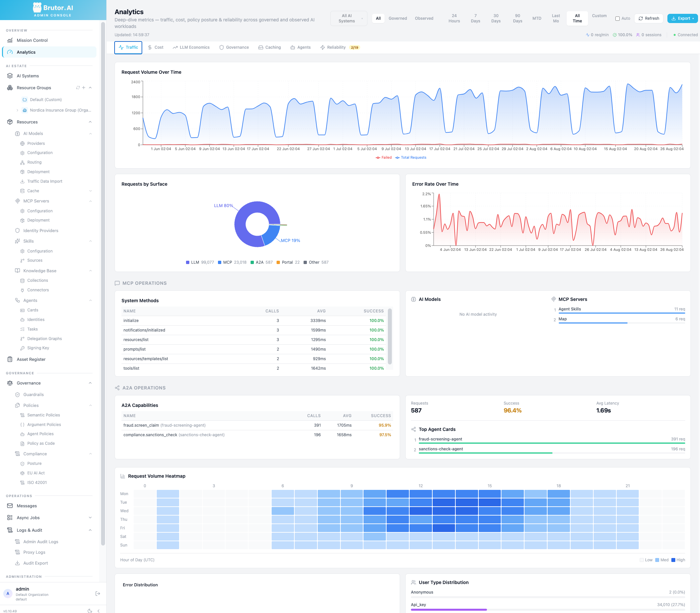Screen dimensions: 700x613
Task: Open Asset Register in the sidebar
Action: pos(49,359)
